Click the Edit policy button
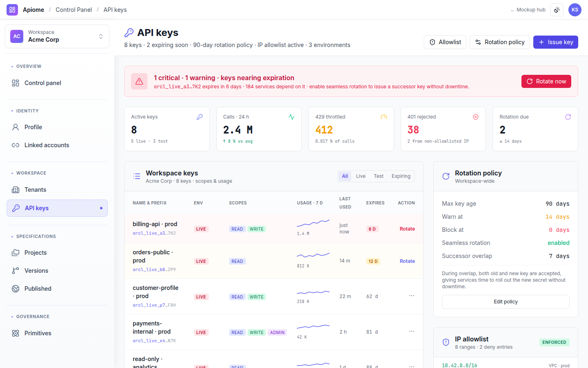 click(x=506, y=302)
